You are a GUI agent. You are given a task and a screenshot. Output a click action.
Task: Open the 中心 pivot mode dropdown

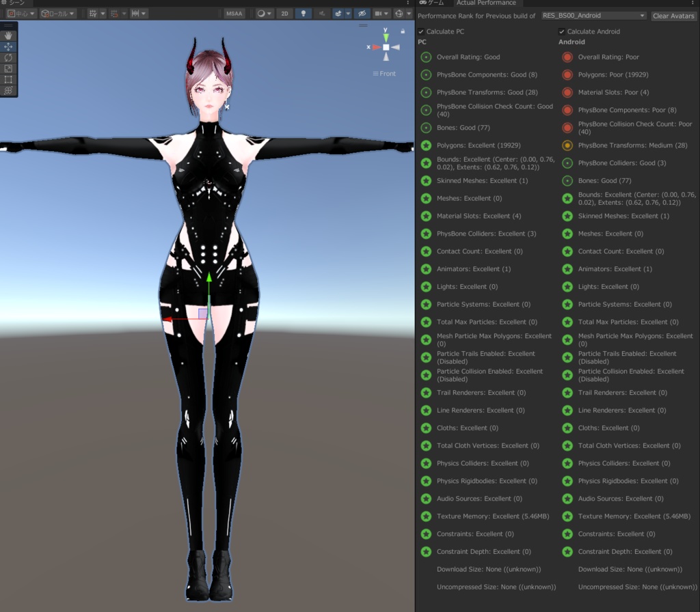21,14
